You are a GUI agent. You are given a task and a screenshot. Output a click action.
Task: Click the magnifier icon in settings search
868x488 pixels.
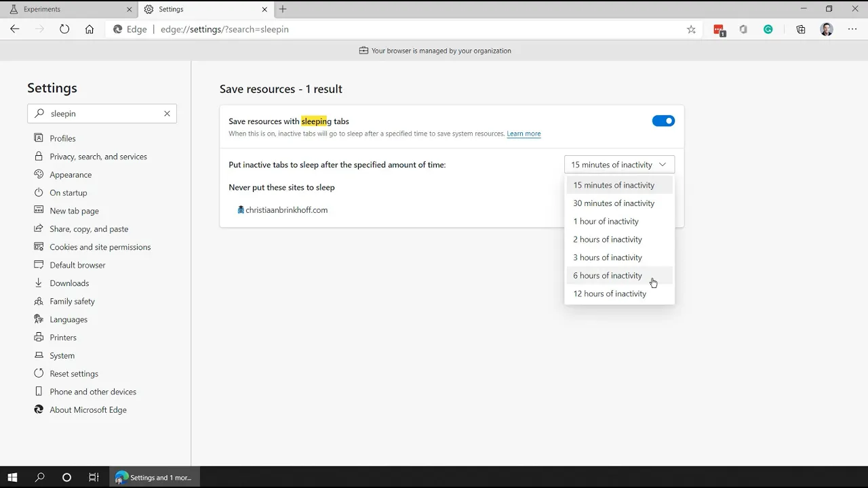tap(39, 114)
